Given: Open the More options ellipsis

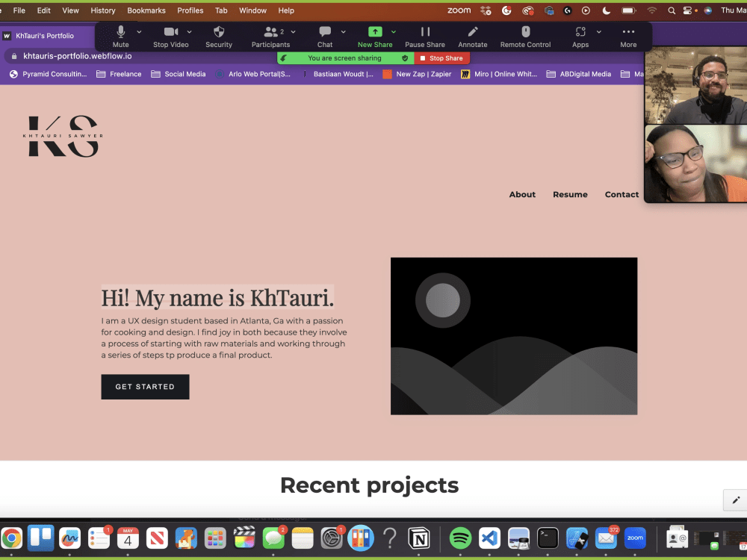Looking at the screenshot, I should pos(628,36).
